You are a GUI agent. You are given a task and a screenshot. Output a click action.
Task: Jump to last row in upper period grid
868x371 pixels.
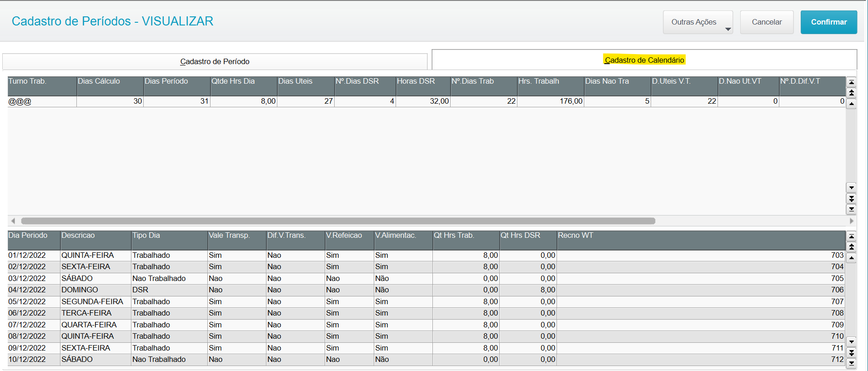coord(851,209)
